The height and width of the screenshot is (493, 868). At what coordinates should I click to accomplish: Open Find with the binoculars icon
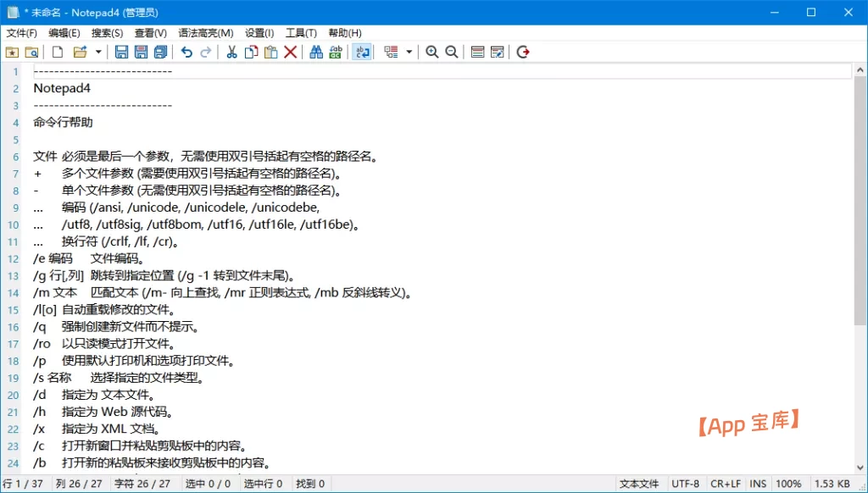(316, 53)
